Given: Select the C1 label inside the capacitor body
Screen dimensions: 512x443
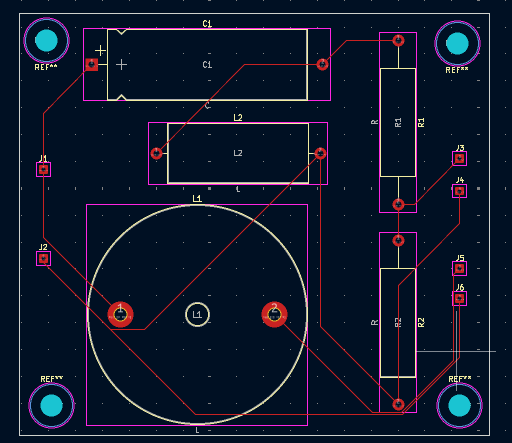Looking at the screenshot, I should click(207, 64).
